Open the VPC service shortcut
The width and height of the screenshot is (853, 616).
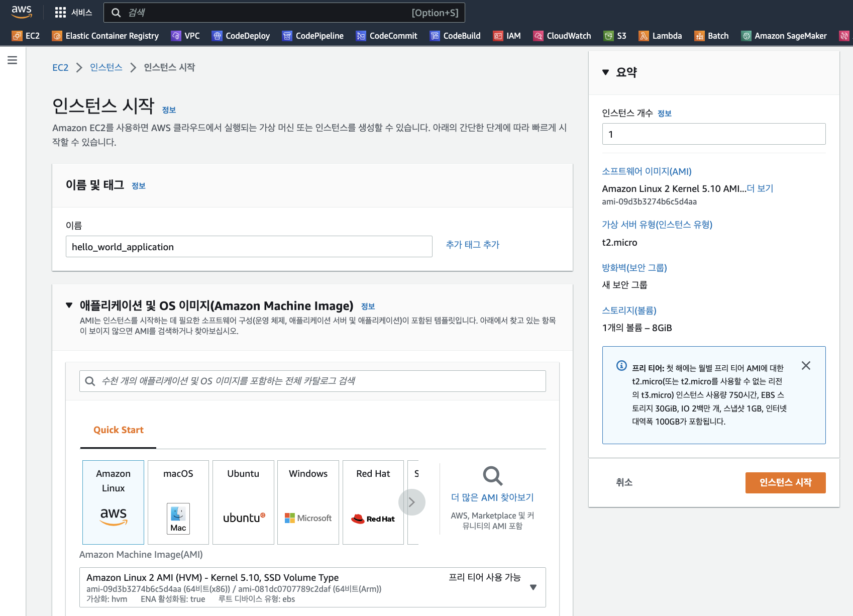coord(185,36)
